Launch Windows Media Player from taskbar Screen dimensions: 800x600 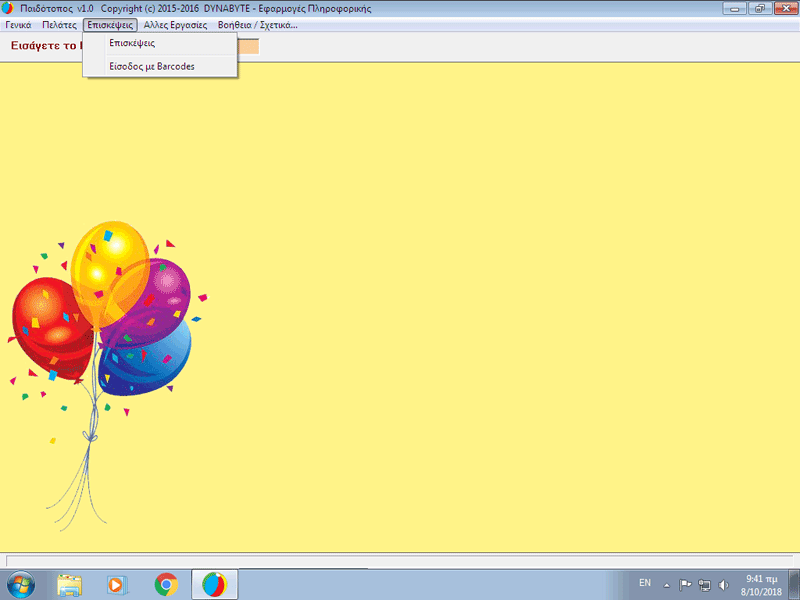(117, 585)
